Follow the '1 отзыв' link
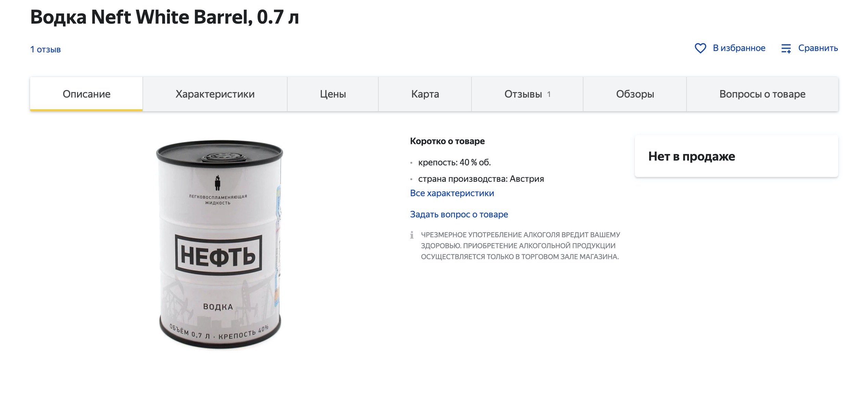 [x=46, y=50]
